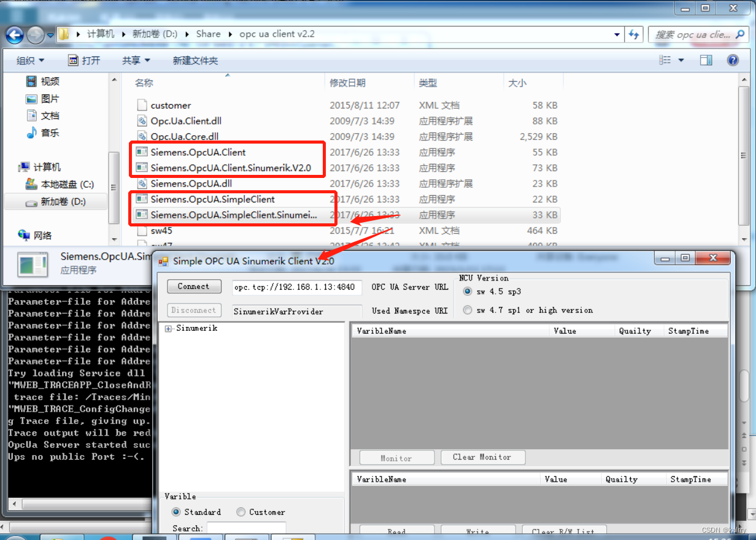Select the Siemens.OpcUA.Client application icon

click(x=142, y=152)
